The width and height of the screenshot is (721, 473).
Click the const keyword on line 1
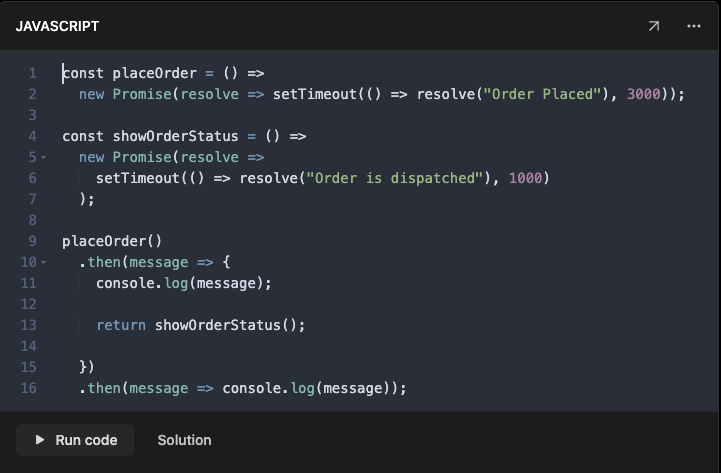click(82, 73)
